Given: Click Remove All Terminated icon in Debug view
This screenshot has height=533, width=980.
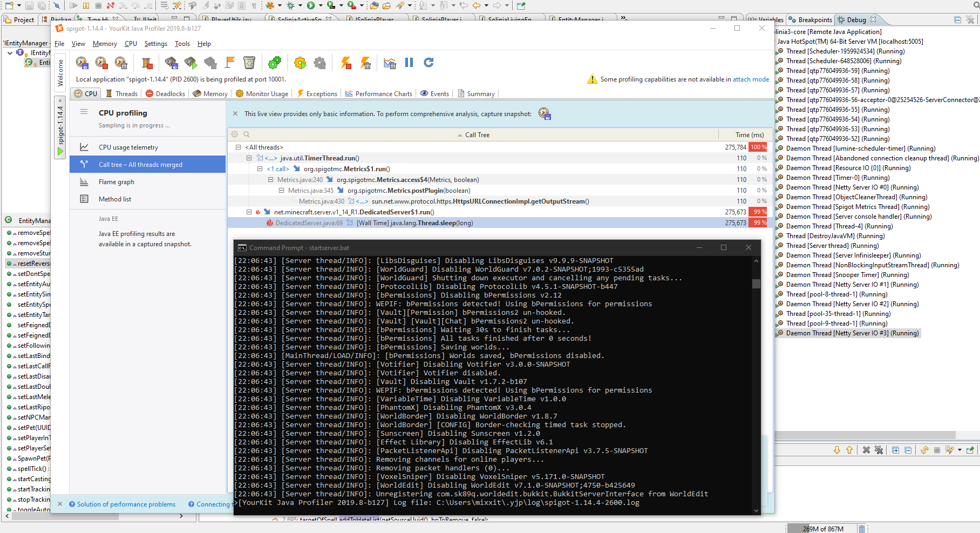Looking at the screenshot, I should click(x=970, y=19).
